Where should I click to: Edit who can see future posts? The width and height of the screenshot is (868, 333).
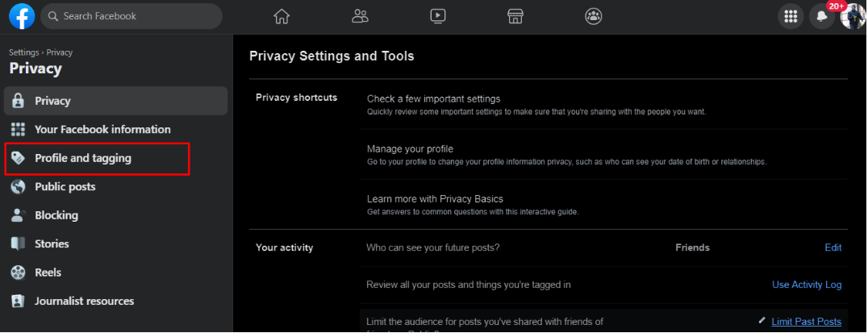(833, 248)
